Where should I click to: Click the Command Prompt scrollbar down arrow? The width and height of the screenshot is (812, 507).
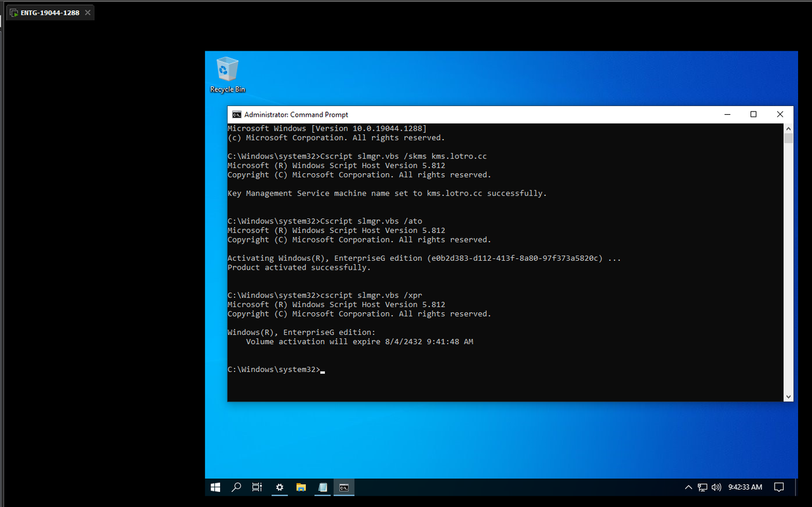789,397
